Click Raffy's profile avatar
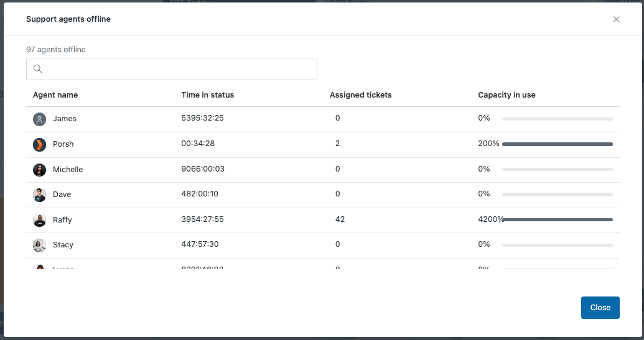The width and height of the screenshot is (644, 340). click(39, 220)
